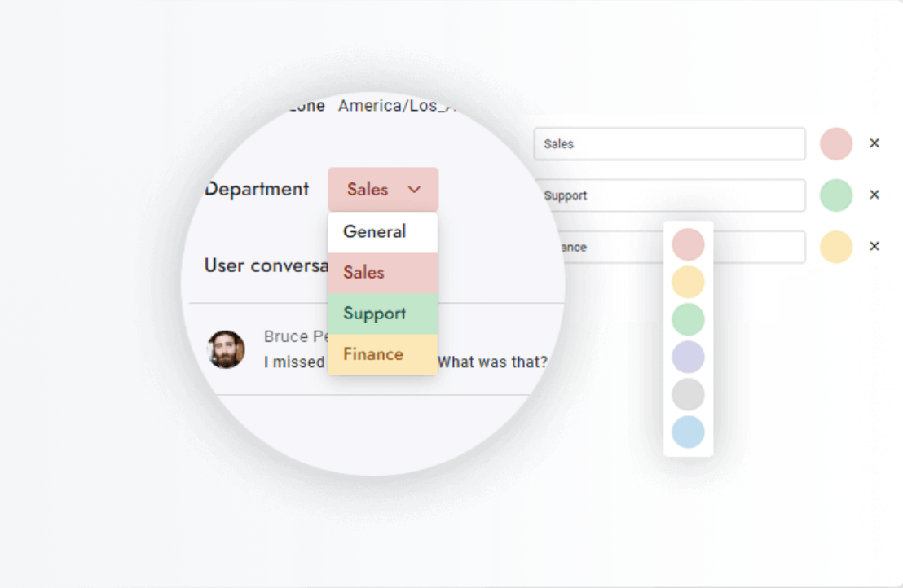The width and height of the screenshot is (903, 588).
Task: Open the Support row green color swatch
Action: pyautogui.click(x=836, y=195)
